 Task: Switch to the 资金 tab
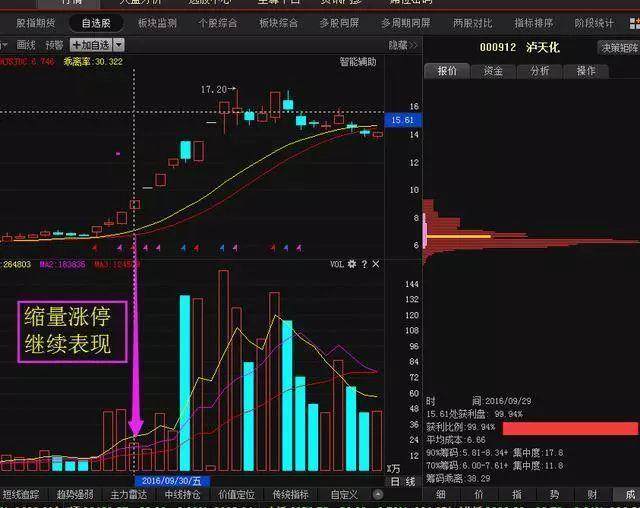493,71
